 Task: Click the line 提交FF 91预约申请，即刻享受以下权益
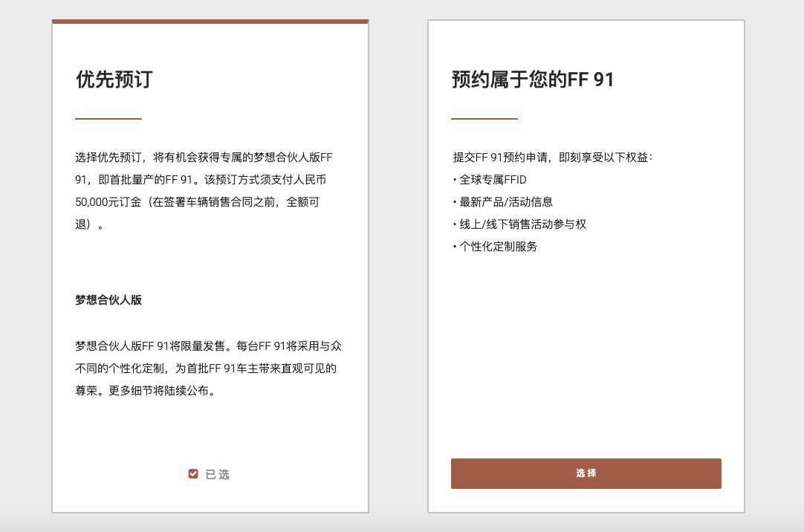coord(552,158)
